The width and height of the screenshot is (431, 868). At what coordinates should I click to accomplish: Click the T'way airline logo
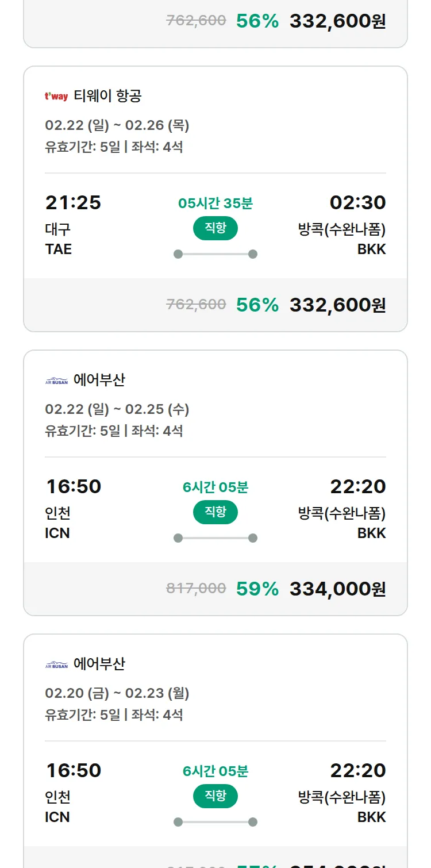pyautogui.click(x=56, y=96)
